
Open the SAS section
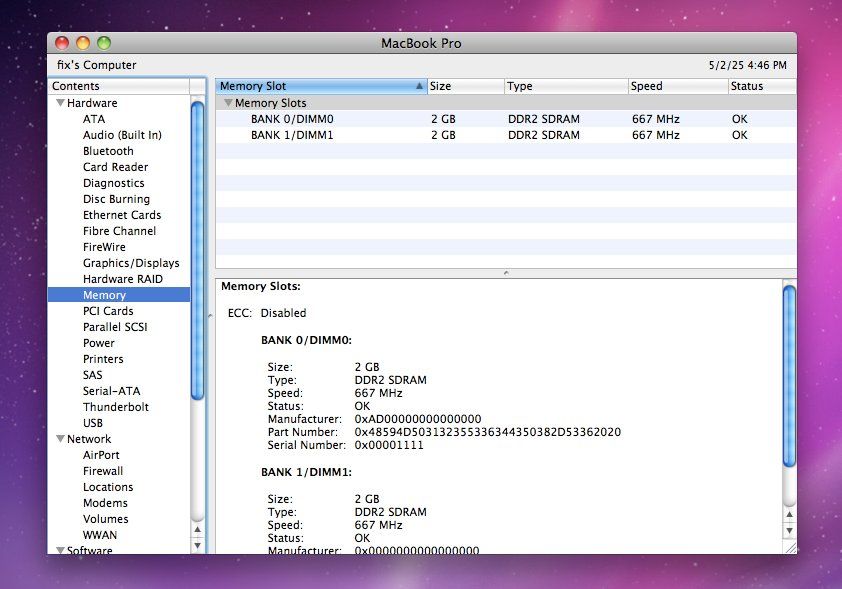(92, 375)
